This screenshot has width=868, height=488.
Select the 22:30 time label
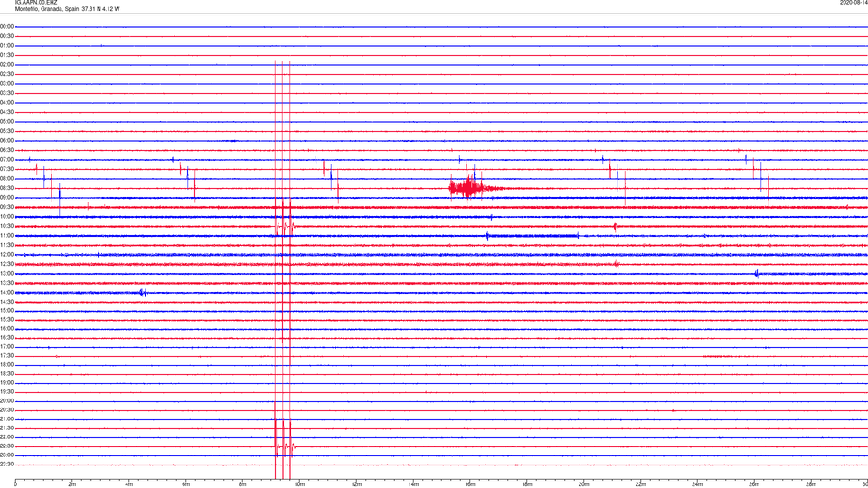[7, 446]
